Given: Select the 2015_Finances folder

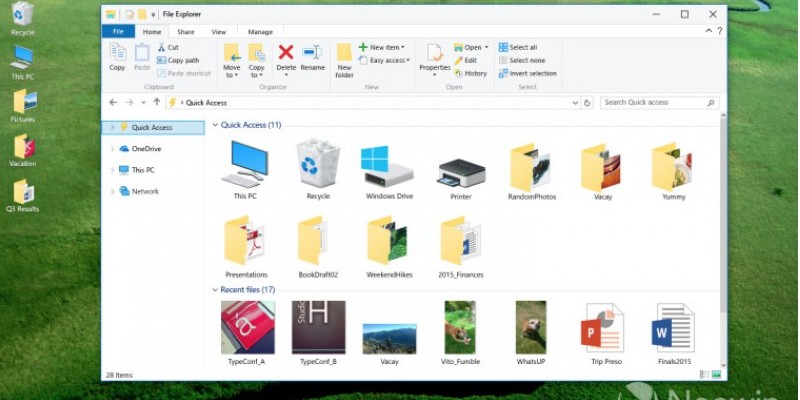Looking at the screenshot, I should [461, 247].
